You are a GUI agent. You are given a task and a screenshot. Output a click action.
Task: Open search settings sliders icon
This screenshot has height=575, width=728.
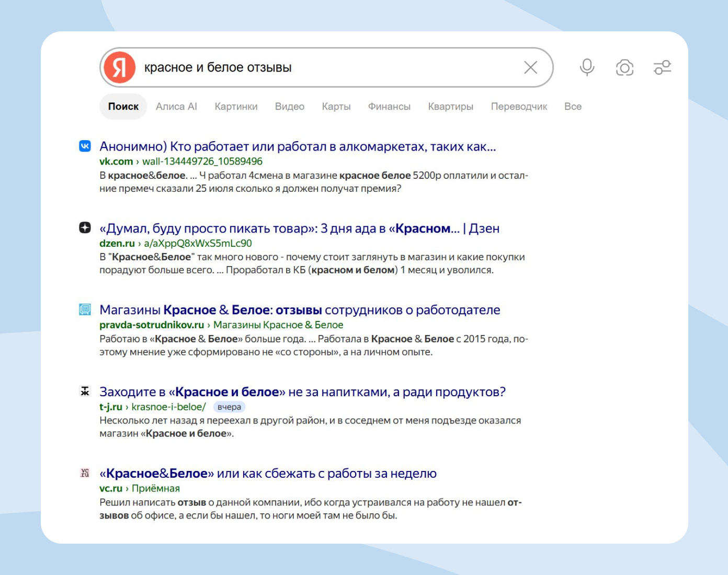[x=662, y=67]
